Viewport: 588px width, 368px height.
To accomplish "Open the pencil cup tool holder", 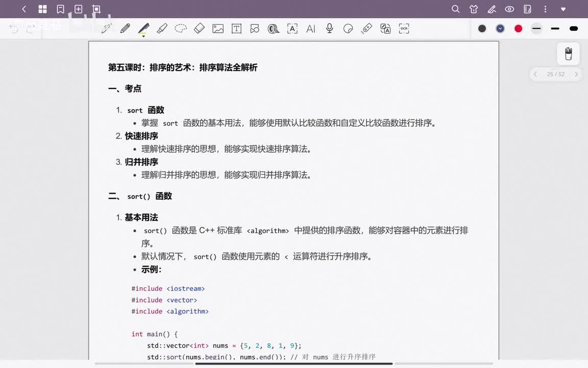I will pos(569,54).
